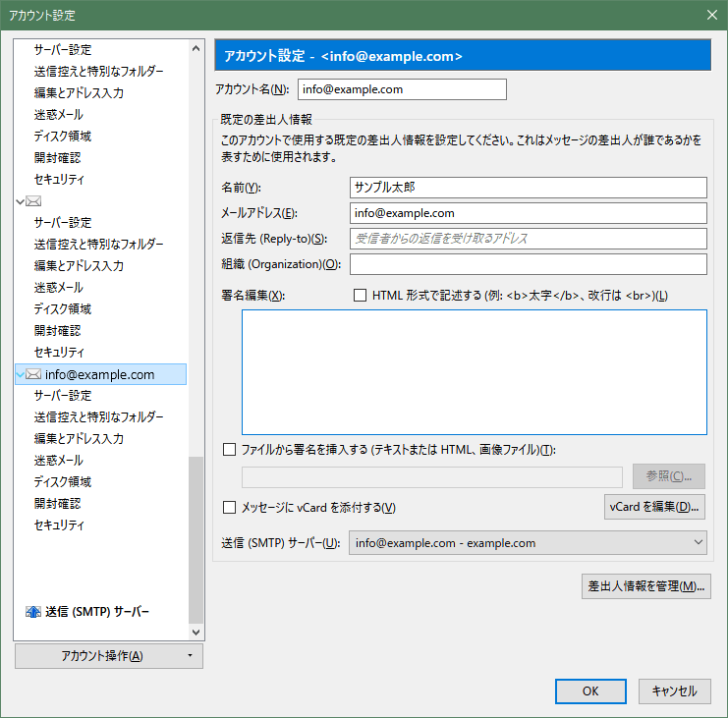The height and width of the screenshot is (718, 728).
Task: Confirm settings with the OK button
Action: [x=589, y=690]
